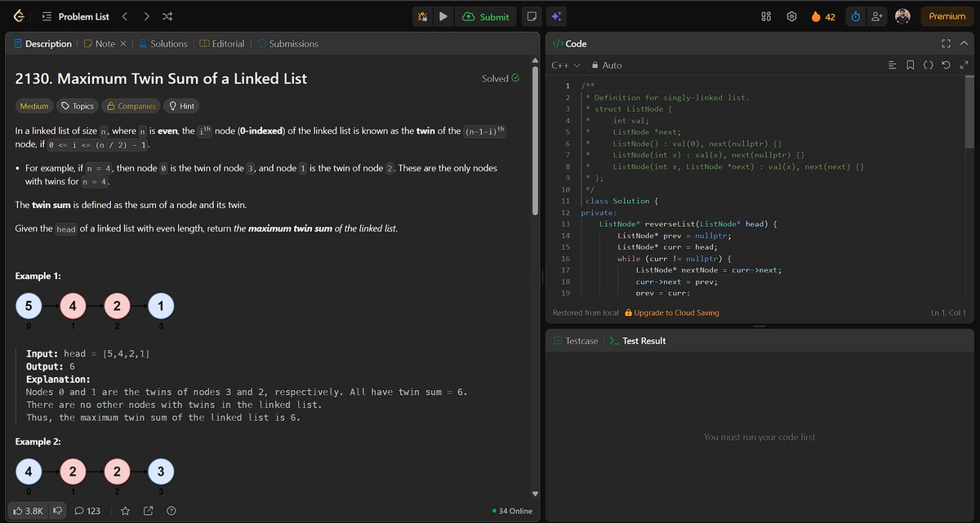
Task: Reset code to default with undo icon
Action: click(x=946, y=65)
